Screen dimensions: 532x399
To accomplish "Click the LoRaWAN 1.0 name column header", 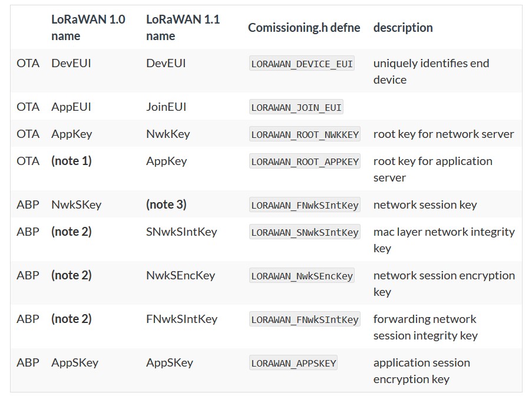I will pyautogui.click(x=88, y=28).
